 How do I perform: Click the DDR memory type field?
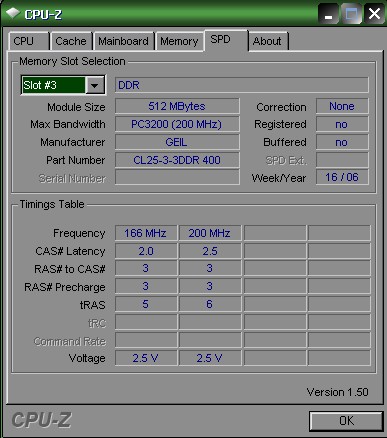[x=242, y=85]
